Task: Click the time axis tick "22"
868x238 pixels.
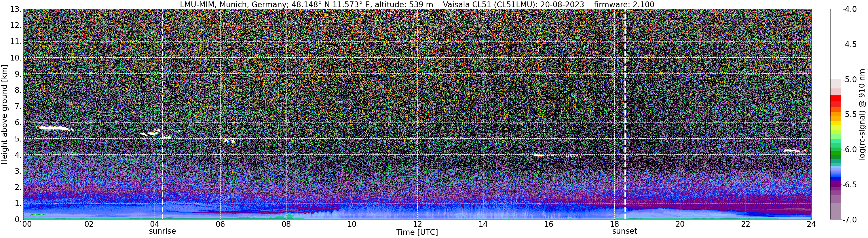Action: (746, 224)
